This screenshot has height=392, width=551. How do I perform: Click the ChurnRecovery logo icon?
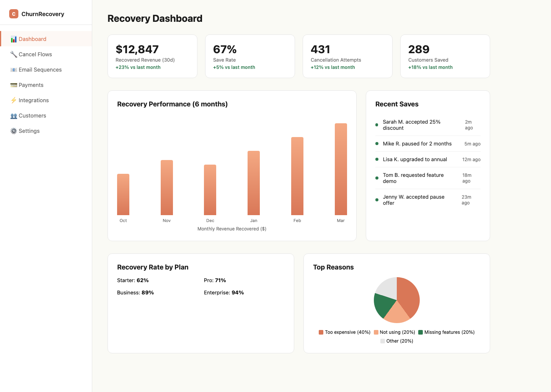(x=14, y=14)
